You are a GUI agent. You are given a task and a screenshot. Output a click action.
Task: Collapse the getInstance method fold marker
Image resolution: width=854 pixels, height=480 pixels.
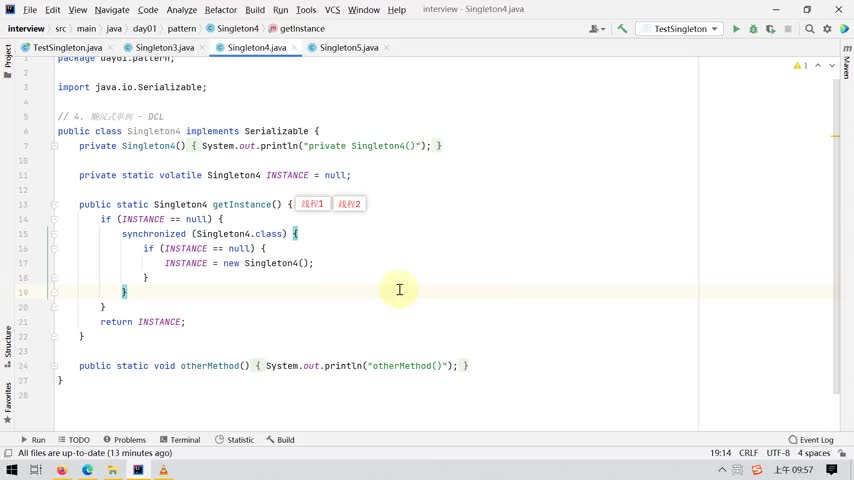click(x=54, y=205)
